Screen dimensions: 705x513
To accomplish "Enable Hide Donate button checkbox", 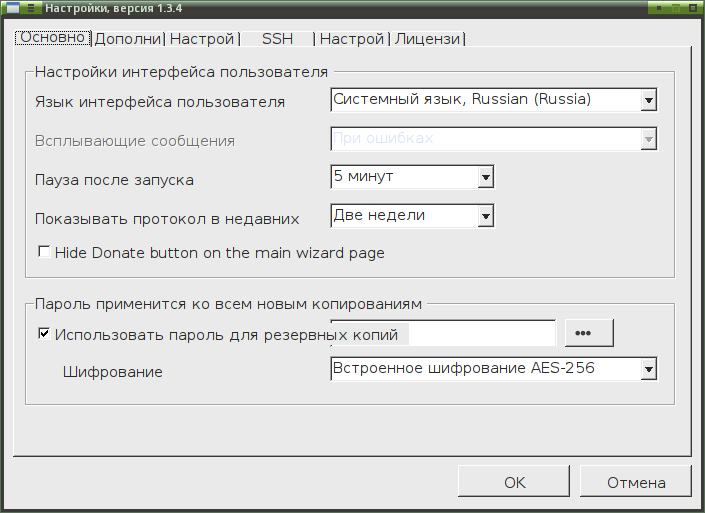I will pos(44,251).
